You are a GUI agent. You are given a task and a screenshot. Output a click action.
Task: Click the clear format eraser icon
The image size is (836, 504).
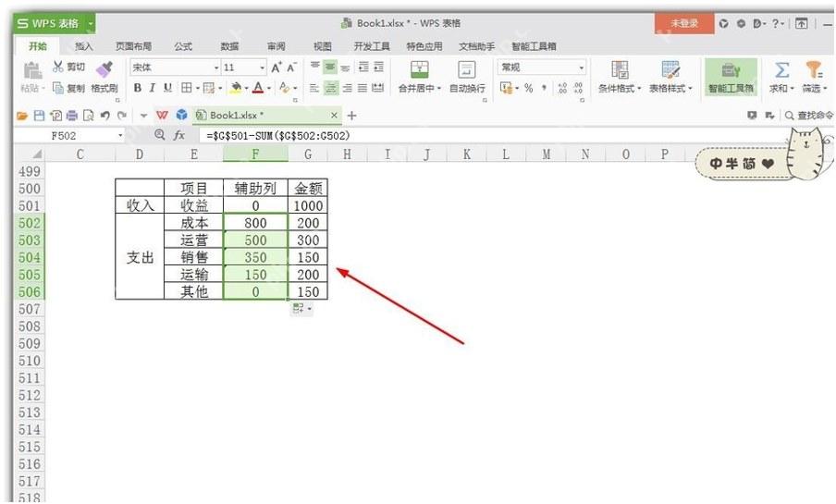pos(284,88)
